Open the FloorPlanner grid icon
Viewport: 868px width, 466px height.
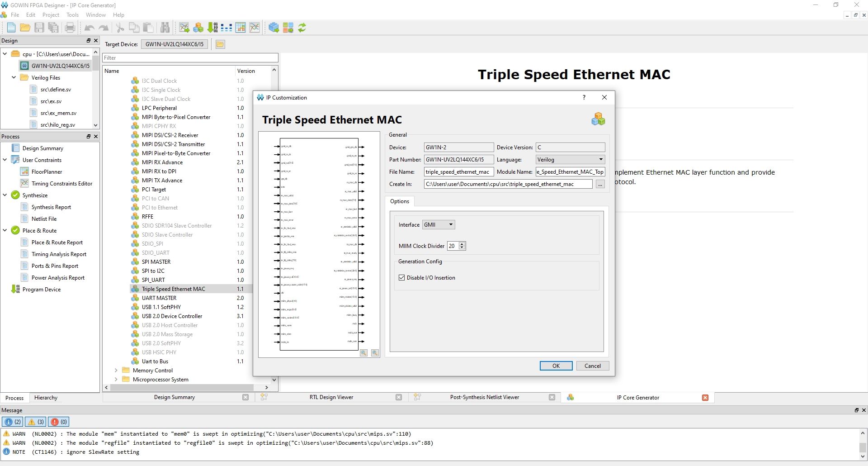(x=240, y=27)
